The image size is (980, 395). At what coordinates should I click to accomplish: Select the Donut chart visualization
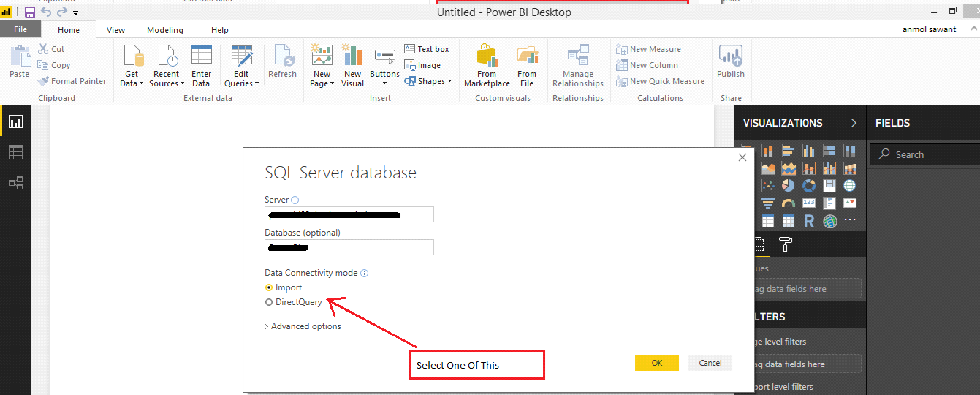(x=809, y=185)
